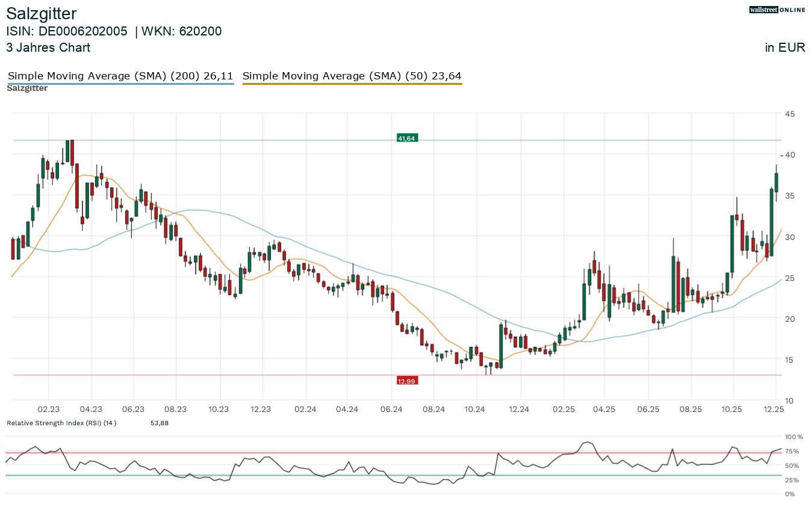Click the Salzgitter chart title
The width and height of the screenshot is (812, 510).
coord(42,13)
